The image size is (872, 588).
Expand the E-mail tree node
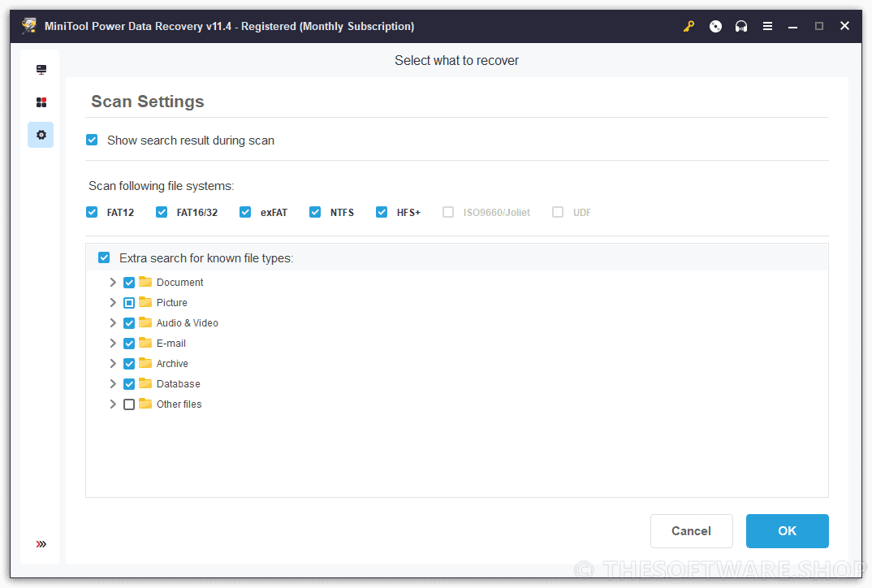click(113, 344)
